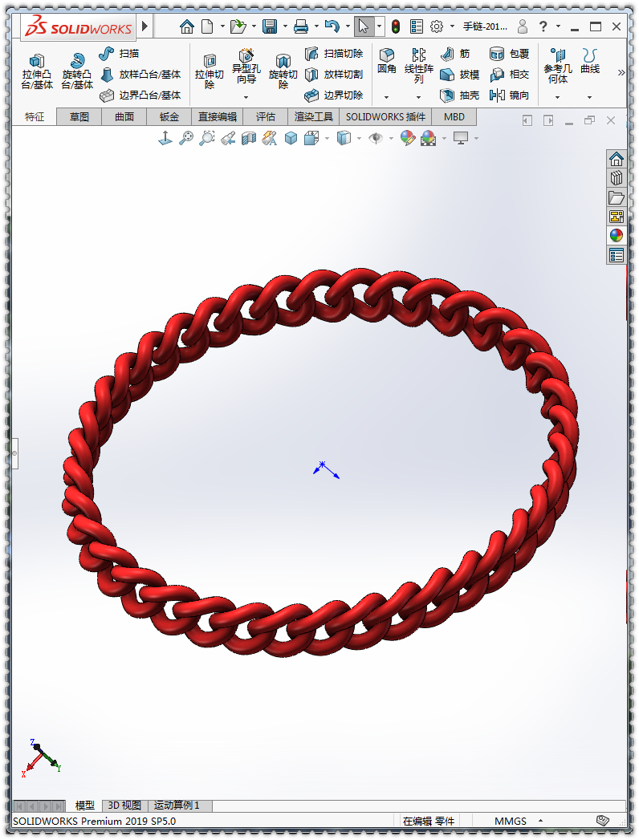Choose Lofted Cut (放样切割)
The height and width of the screenshot is (840, 639).
pyautogui.click(x=334, y=75)
